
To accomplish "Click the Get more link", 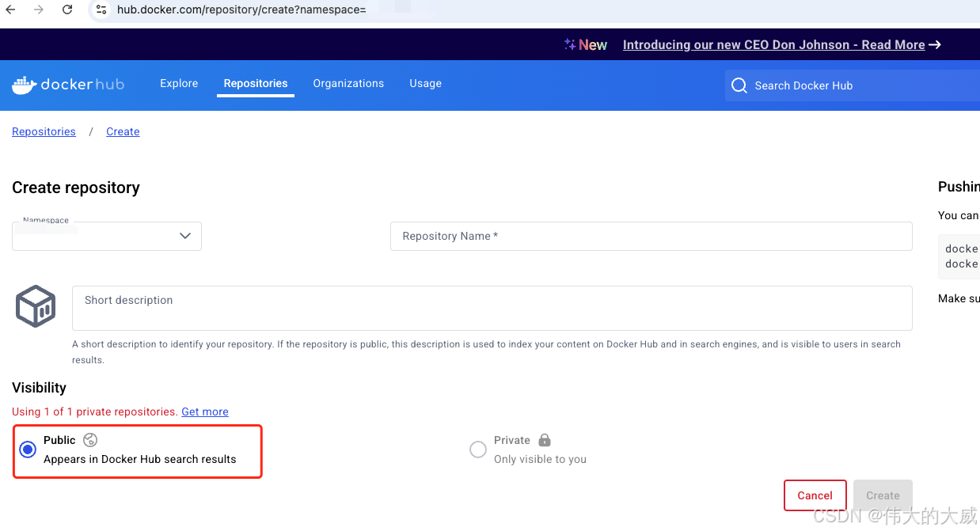I will tap(205, 412).
